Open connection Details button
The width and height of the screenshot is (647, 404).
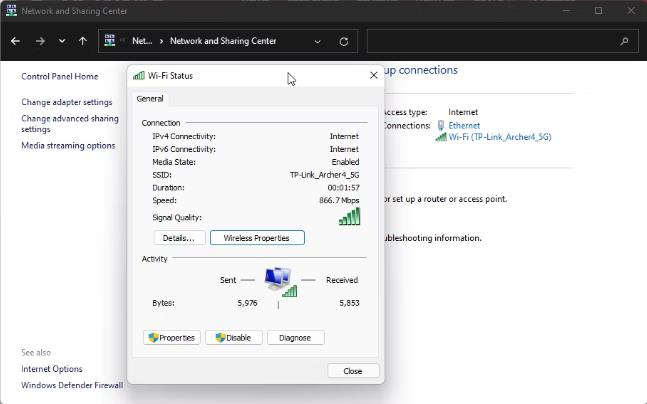(x=179, y=238)
